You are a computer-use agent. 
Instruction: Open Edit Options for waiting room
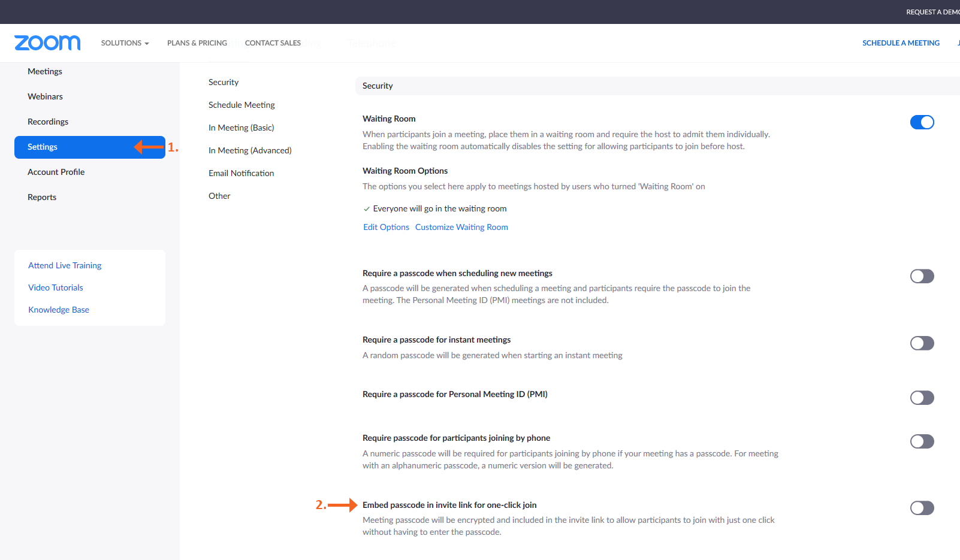point(386,227)
